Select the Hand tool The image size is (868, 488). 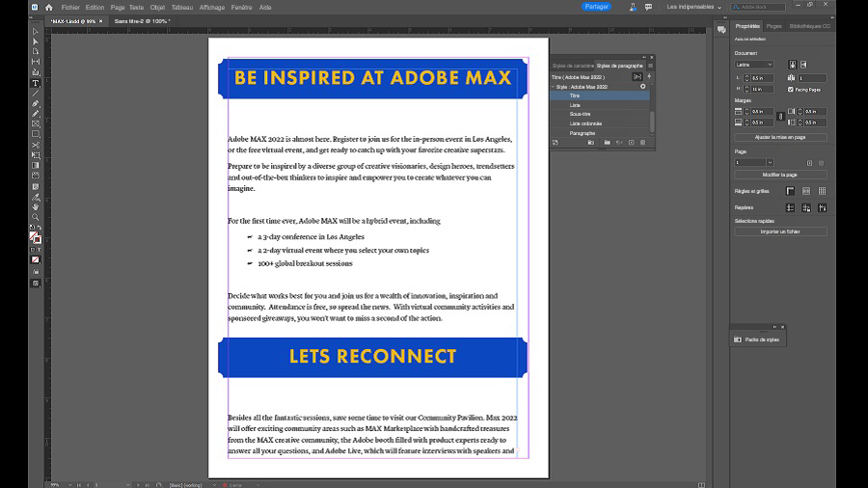[36, 207]
